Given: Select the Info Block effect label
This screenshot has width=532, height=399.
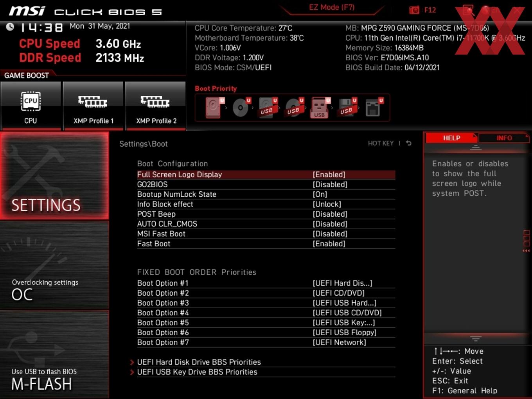Looking at the screenshot, I should click(165, 204).
